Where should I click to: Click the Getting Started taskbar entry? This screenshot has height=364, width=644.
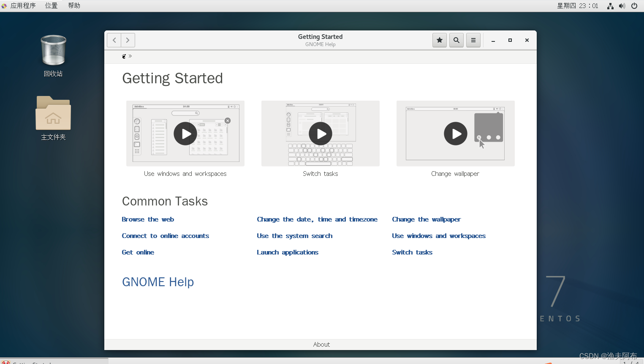[54, 361]
